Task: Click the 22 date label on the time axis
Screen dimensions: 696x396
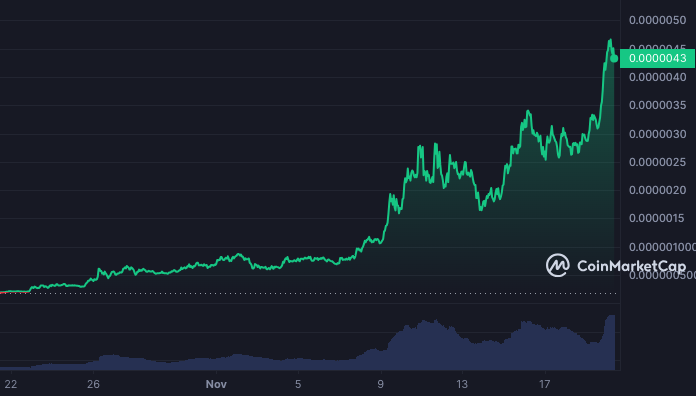Action: click(11, 384)
